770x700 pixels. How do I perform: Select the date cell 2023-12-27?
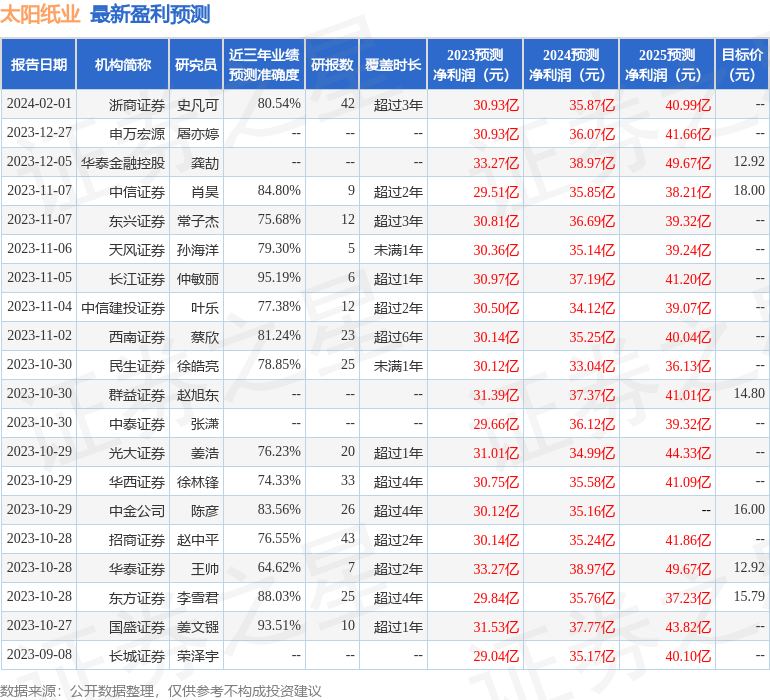[x=39, y=133]
